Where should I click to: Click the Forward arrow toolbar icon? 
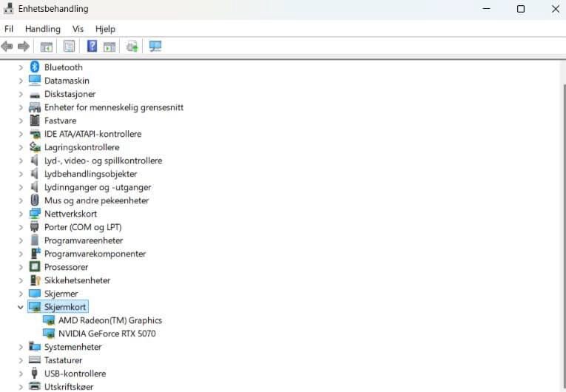click(24, 46)
